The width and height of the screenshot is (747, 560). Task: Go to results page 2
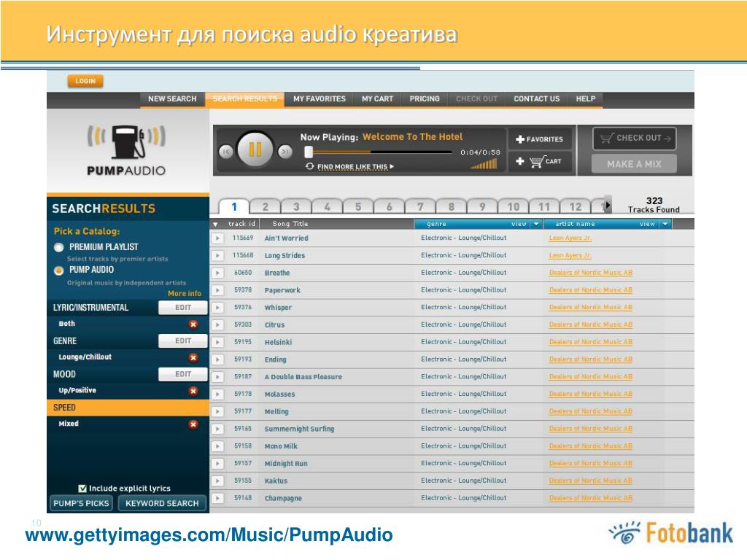pos(266,206)
